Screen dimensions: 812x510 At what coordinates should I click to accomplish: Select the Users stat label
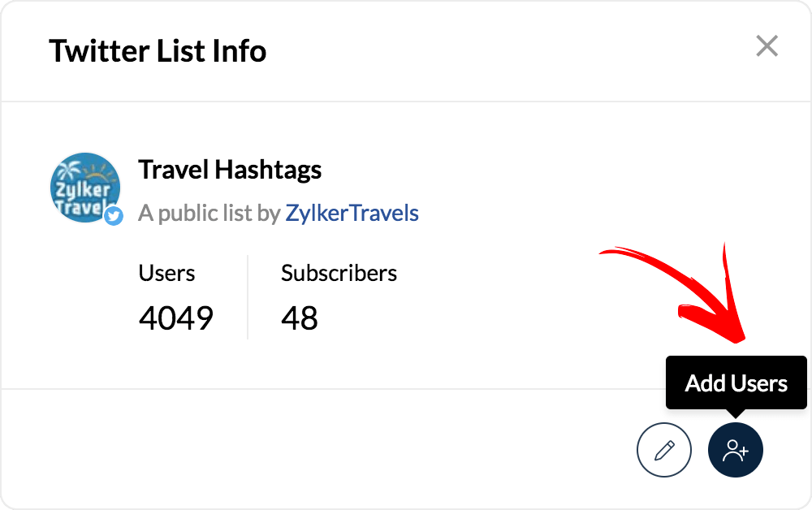click(166, 273)
